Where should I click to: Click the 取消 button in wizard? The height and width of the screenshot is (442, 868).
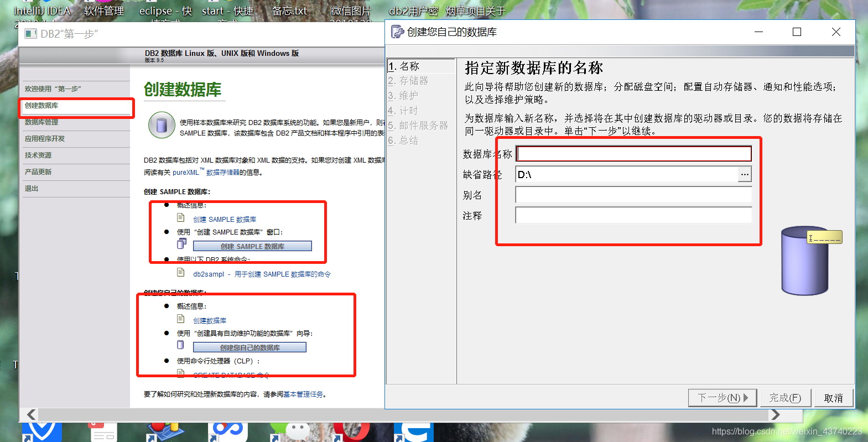point(833,398)
